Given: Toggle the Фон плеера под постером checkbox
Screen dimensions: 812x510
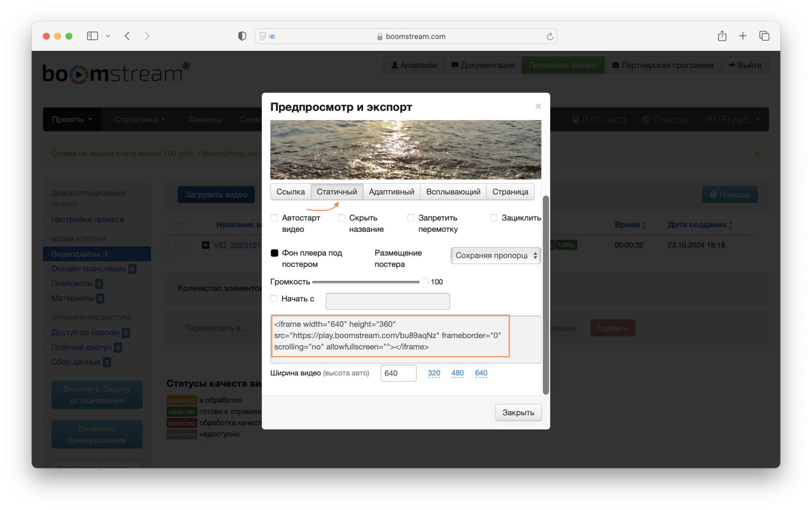Looking at the screenshot, I should (x=274, y=253).
